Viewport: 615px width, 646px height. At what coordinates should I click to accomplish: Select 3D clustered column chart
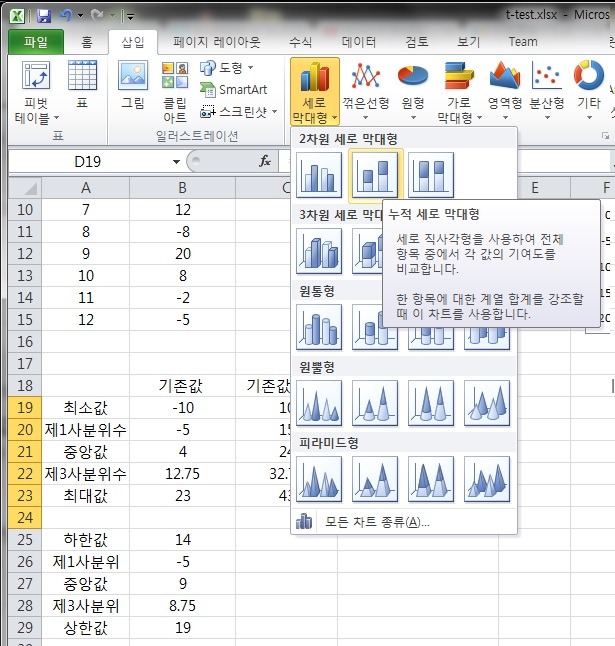coord(319,251)
